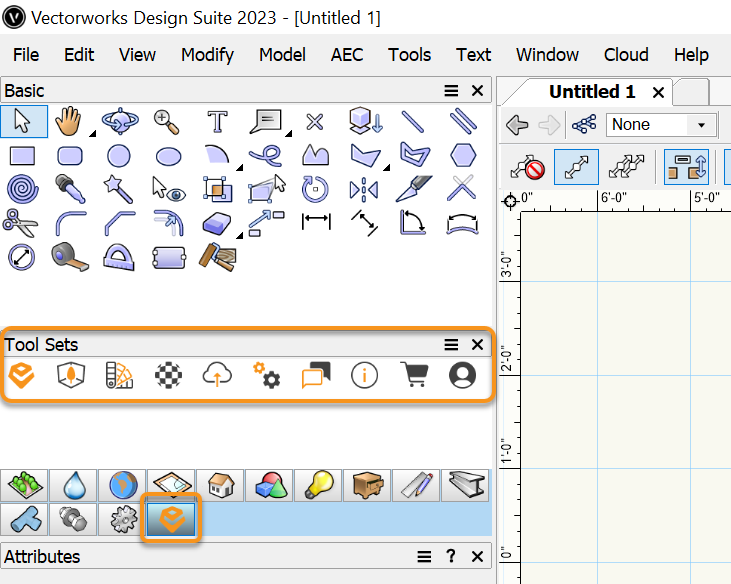This screenshot has height=584, width=731.
Task: Open the Modify menu
Action: click(207, 55)
